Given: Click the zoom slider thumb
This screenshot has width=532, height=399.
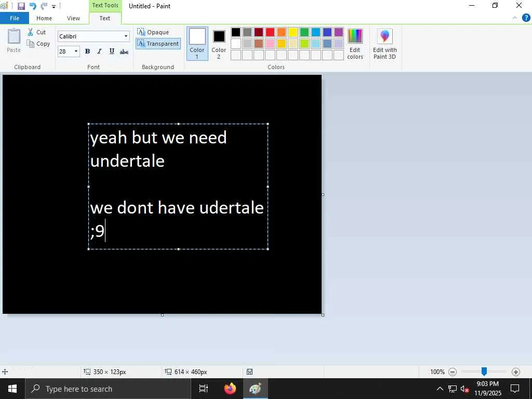Looking at the screenshot, I should [x=484, y=371].
